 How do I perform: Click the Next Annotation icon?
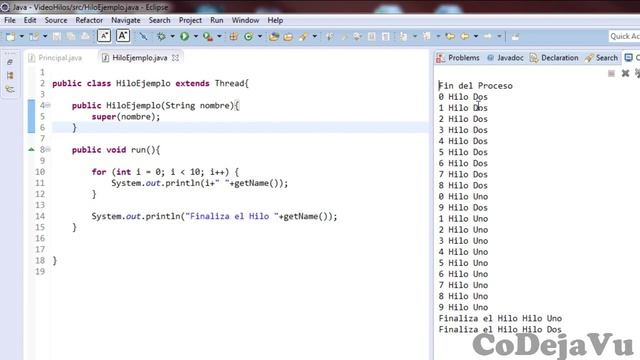(403, 37)
